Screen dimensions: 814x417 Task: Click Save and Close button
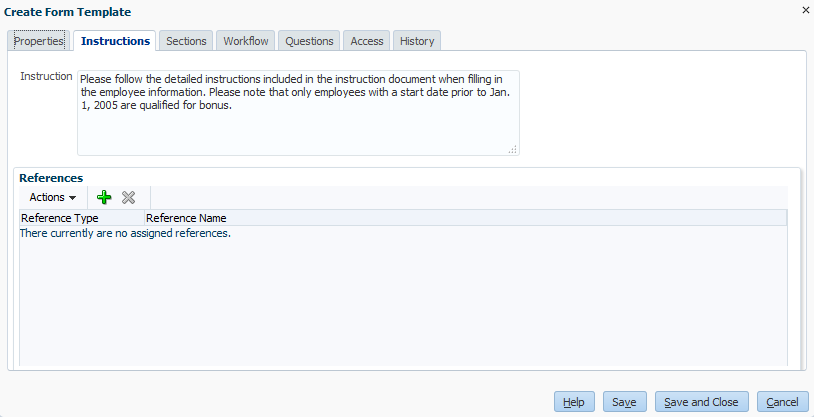point(701,402)
